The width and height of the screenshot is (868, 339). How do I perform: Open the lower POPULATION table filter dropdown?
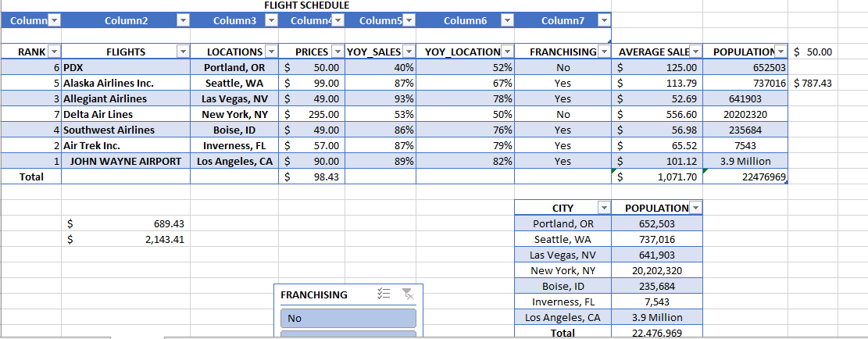coord(696,208)
